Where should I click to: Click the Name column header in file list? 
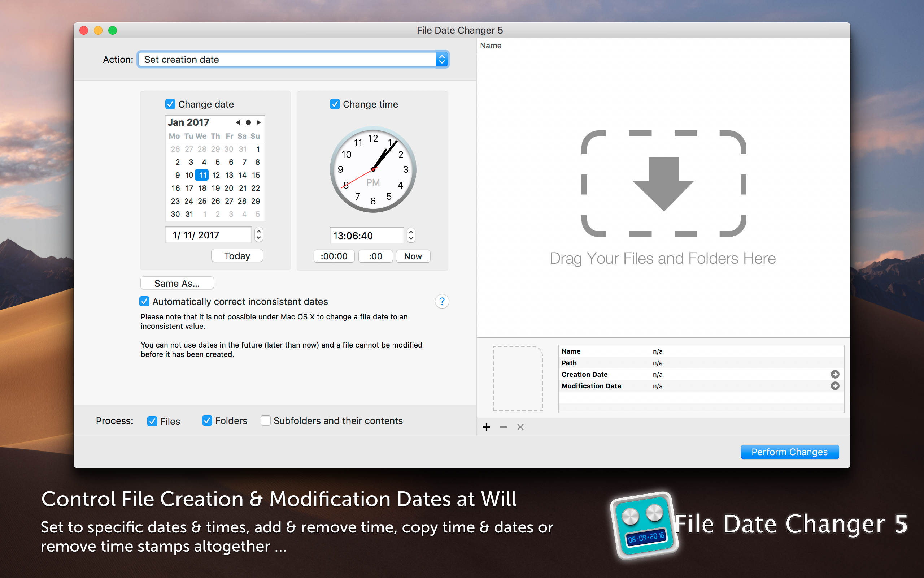pyautogui.click(x=491, y=46)
